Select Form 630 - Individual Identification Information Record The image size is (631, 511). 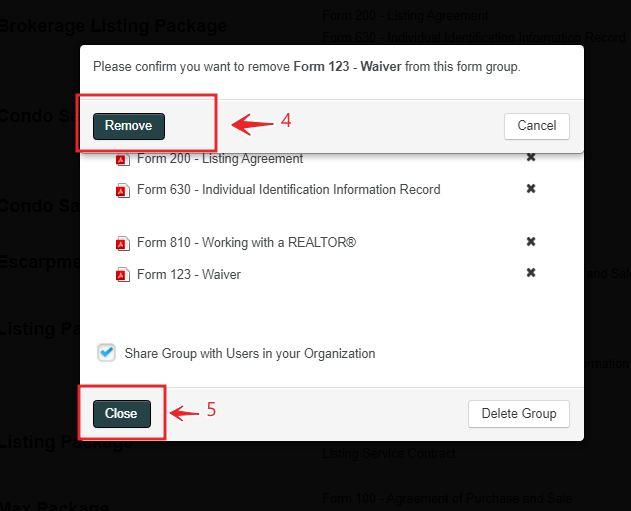(288, 190)
